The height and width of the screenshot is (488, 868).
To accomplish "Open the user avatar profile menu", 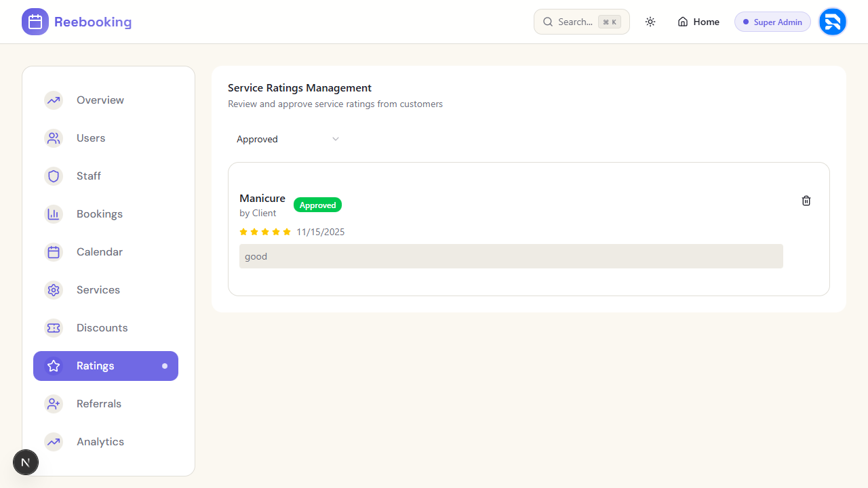I will (832, 22).
